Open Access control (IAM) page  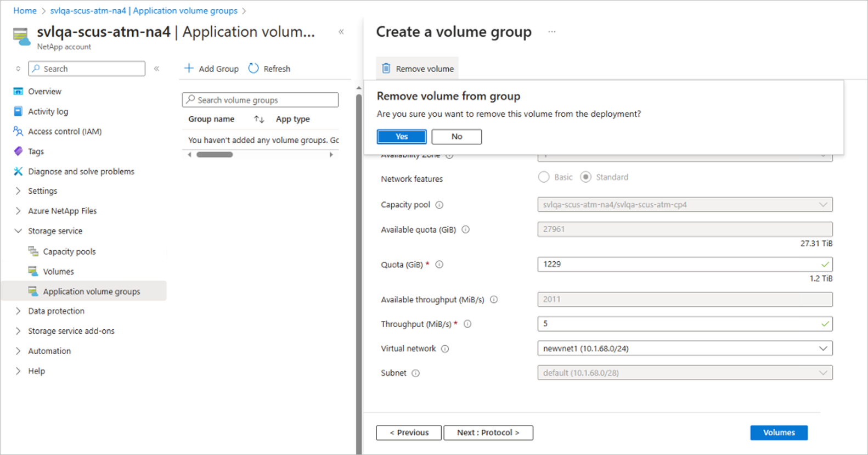(65, 131)
